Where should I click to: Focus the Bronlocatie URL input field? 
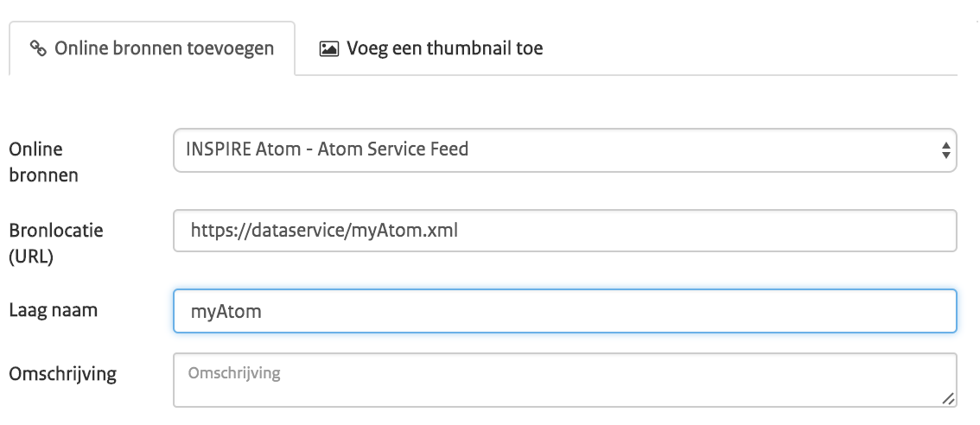tap(565, 231)
